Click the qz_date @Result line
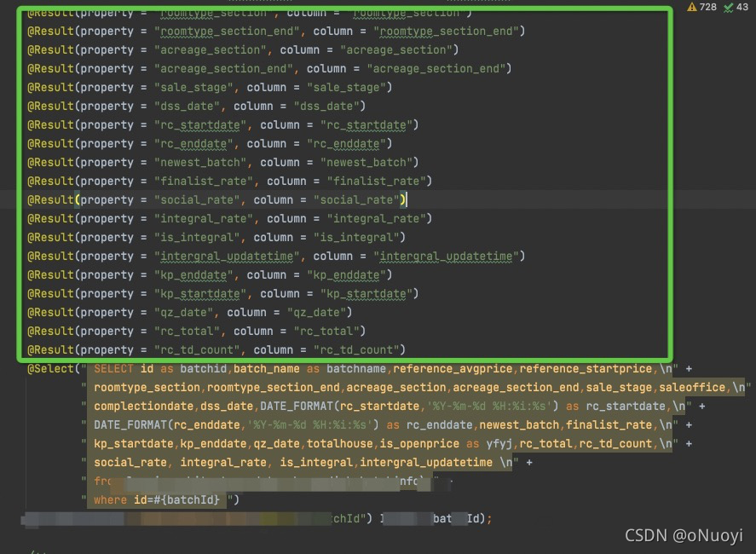 pyautogui.click(x=189, y=313)
